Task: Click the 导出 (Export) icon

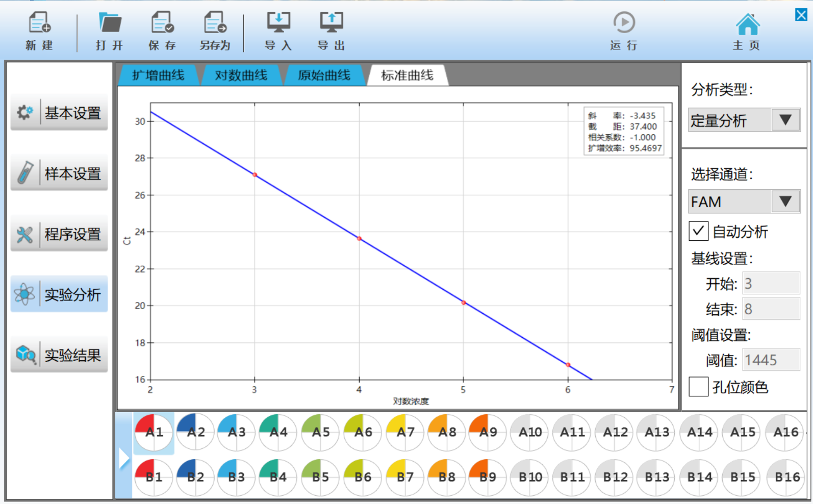Action: tap(332, 23)
